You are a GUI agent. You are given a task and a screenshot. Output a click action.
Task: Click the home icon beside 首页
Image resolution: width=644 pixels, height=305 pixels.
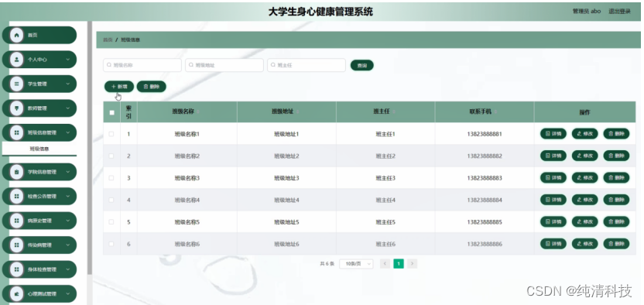(x=16, y=36)
